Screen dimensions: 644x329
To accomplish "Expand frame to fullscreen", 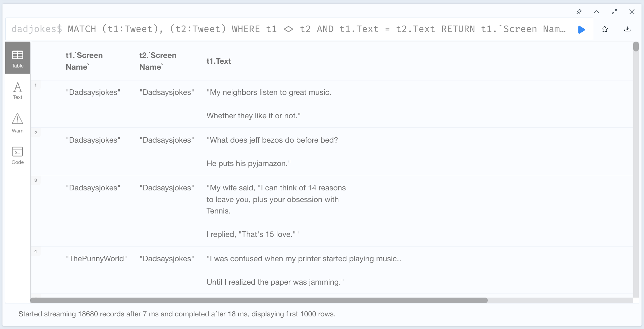I will [x=614, y=12].
